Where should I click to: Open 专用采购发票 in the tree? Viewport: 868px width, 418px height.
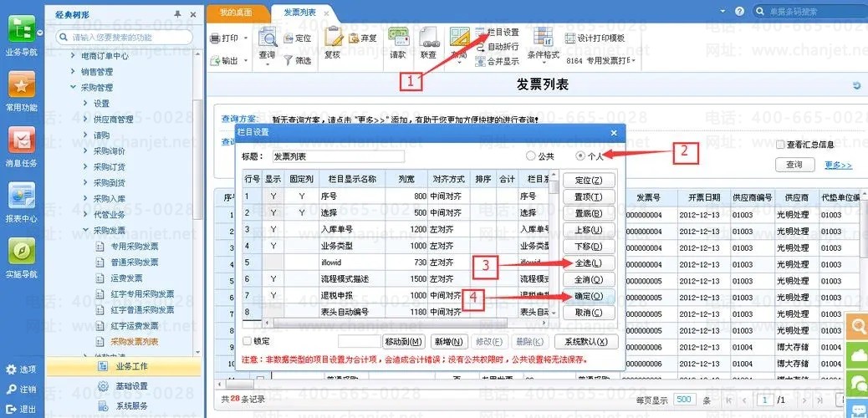coord(135,247)
